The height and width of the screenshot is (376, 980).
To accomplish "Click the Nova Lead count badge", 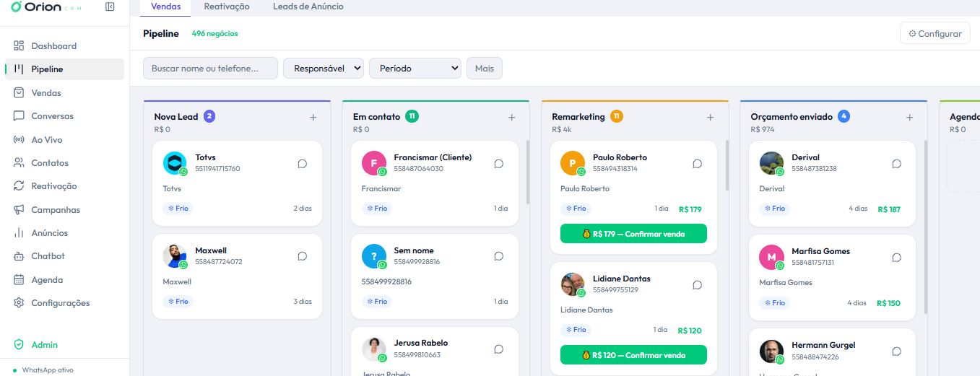I will [x=209, y=116].
